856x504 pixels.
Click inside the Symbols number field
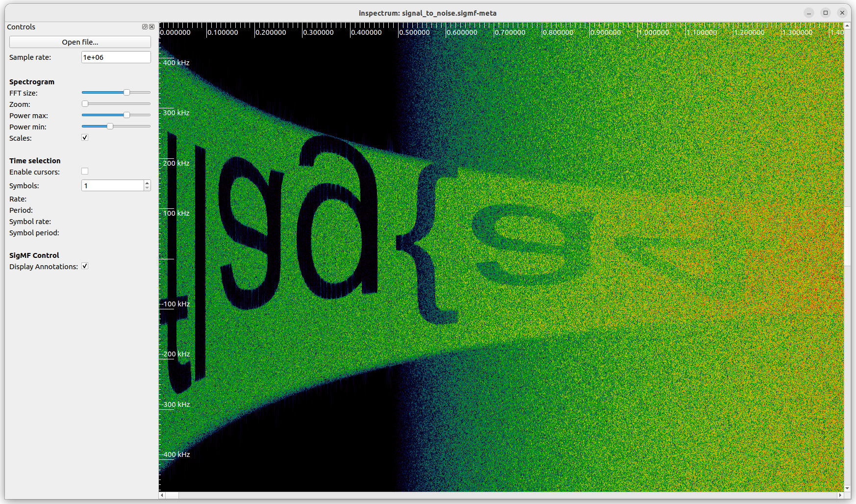[x=110, y=185]
